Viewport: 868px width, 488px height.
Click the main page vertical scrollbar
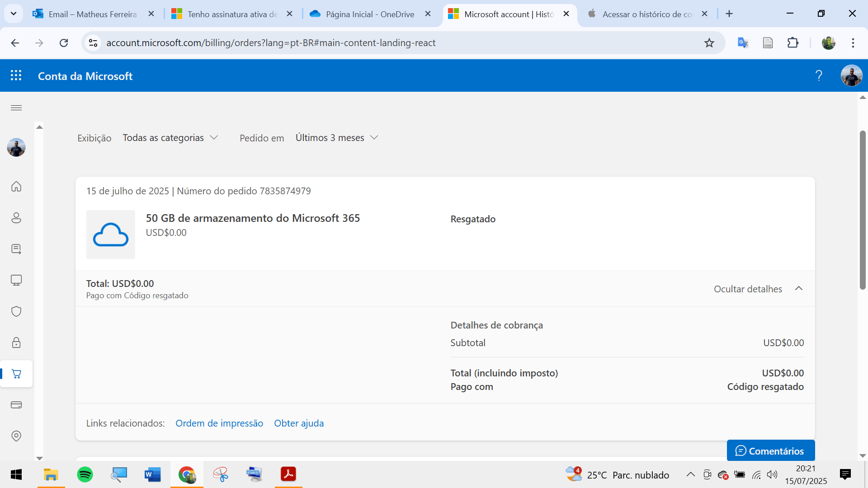[863, 210]
